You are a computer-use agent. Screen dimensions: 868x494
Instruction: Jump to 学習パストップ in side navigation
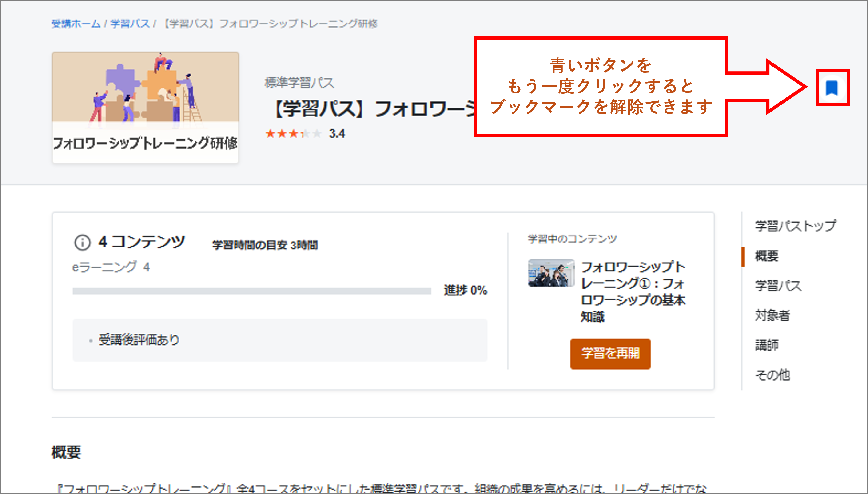(795, 226)
